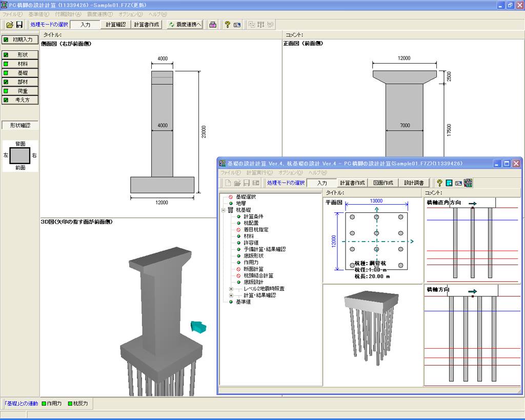Click the 図面作成 button in foundation window
525x420 pixels.
(x=383, y=183)
